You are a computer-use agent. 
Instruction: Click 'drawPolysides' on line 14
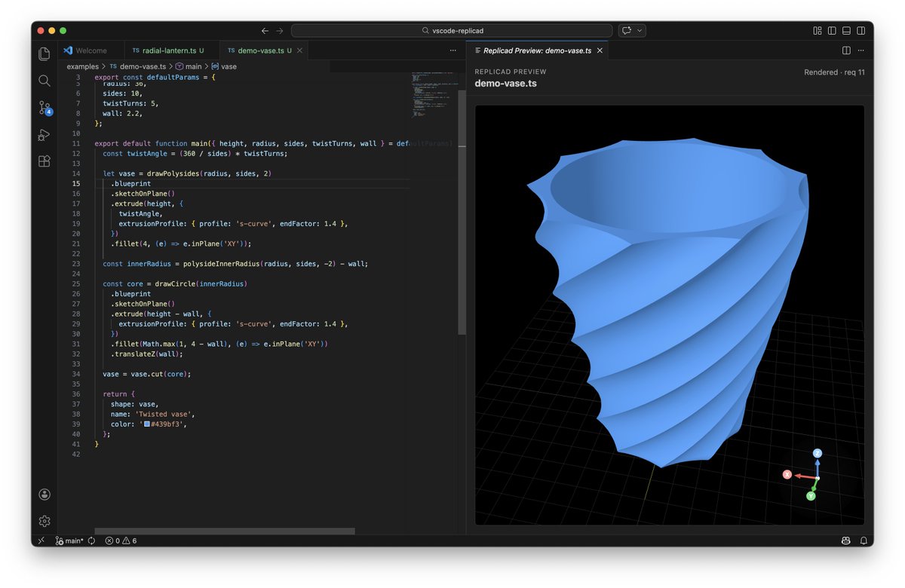pos(173,173)
